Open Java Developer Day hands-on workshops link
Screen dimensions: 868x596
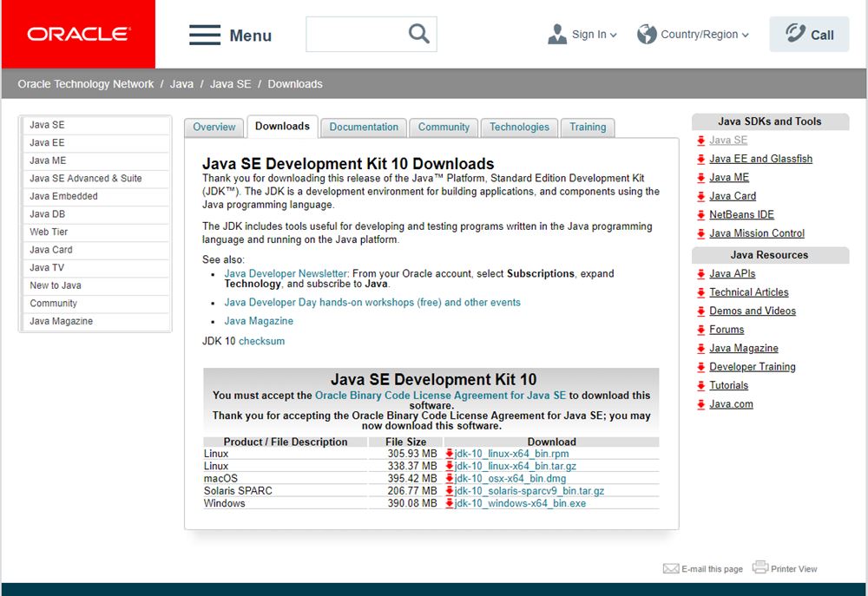pos(372,303)
